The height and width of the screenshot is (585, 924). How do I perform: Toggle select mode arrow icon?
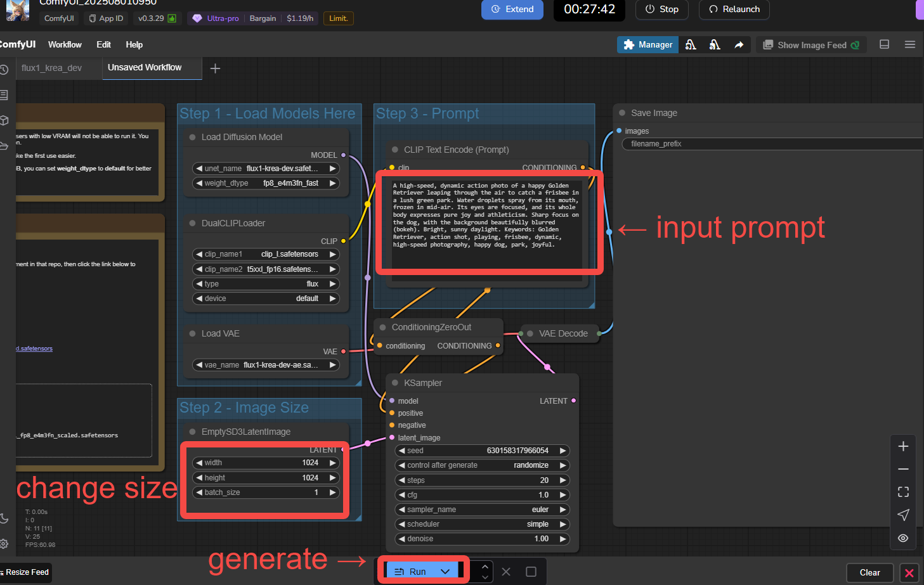(x=903, y=515)
